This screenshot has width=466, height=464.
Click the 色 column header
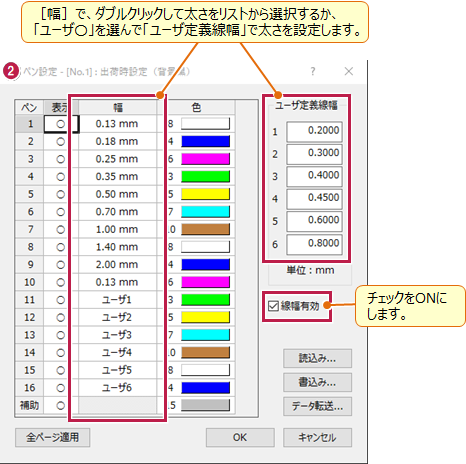[x=196, y=108]
